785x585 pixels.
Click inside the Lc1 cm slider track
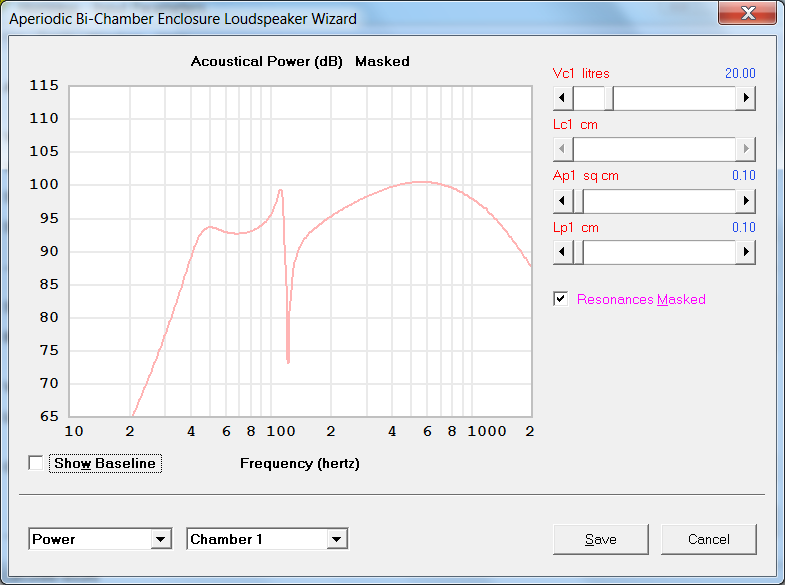[x=654, y=149]
